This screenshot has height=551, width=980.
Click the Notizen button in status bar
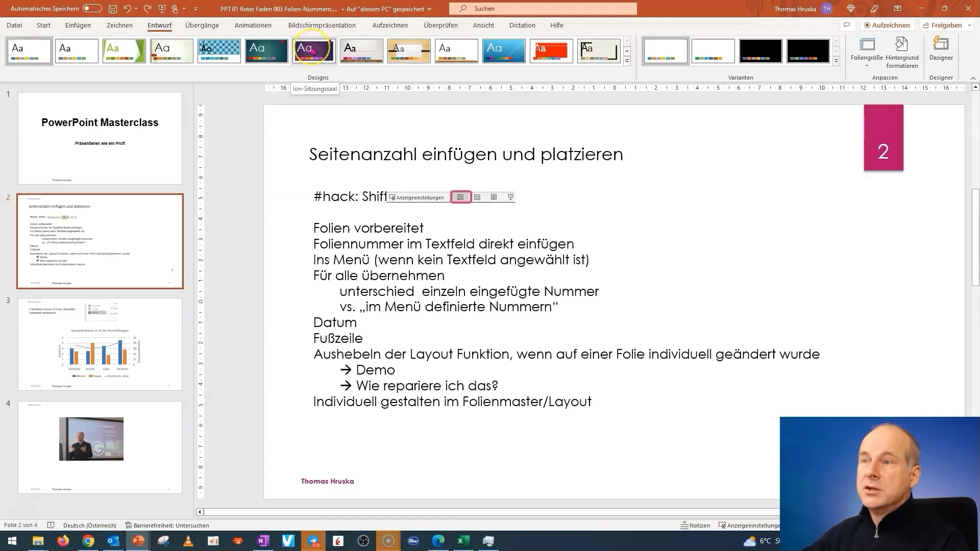click(694, 525)
